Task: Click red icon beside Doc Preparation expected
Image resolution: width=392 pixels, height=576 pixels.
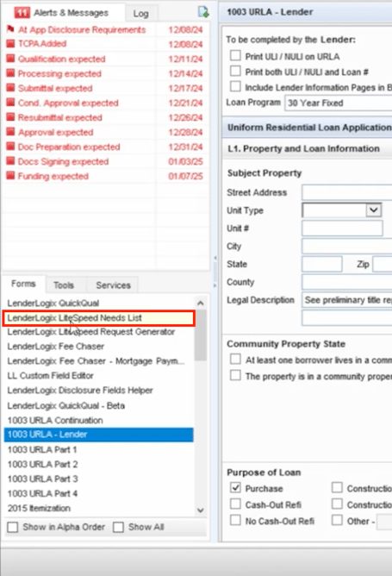Action: (x=10, y=147)
